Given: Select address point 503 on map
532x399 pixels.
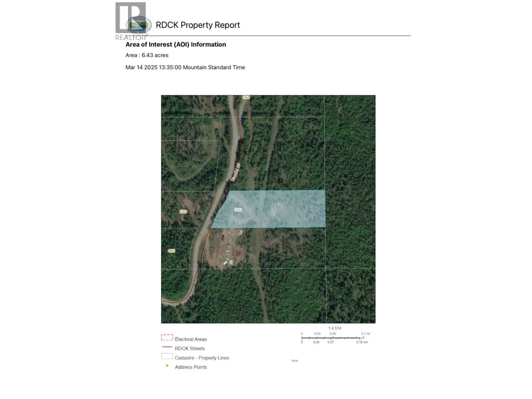Looking at the screenshot, I should tap(183, 211).
